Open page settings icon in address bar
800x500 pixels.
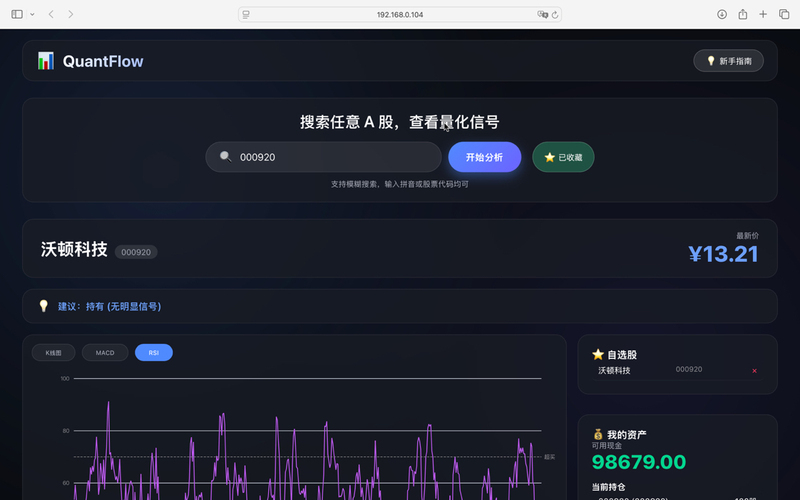(x=246, y=14)
